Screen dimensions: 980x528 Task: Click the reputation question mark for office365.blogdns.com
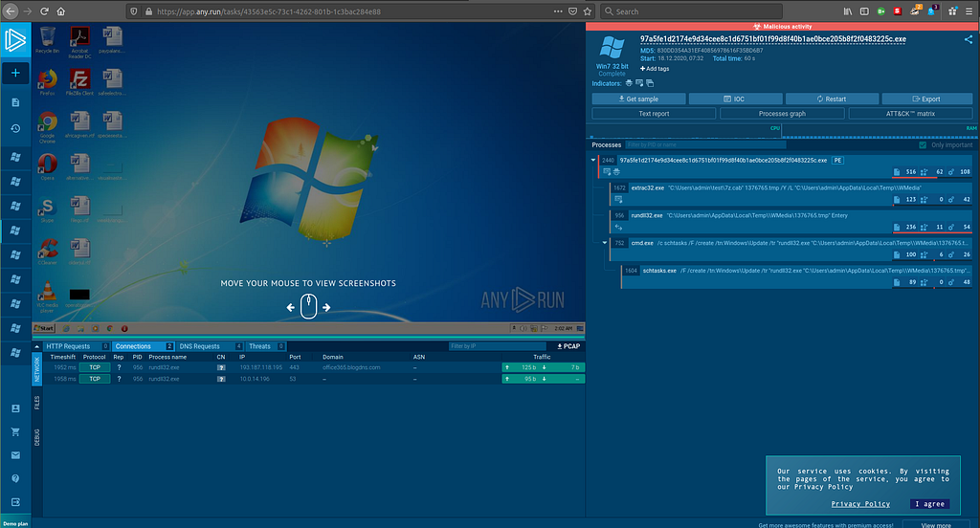pyautogui.click(x=119, y=367)
